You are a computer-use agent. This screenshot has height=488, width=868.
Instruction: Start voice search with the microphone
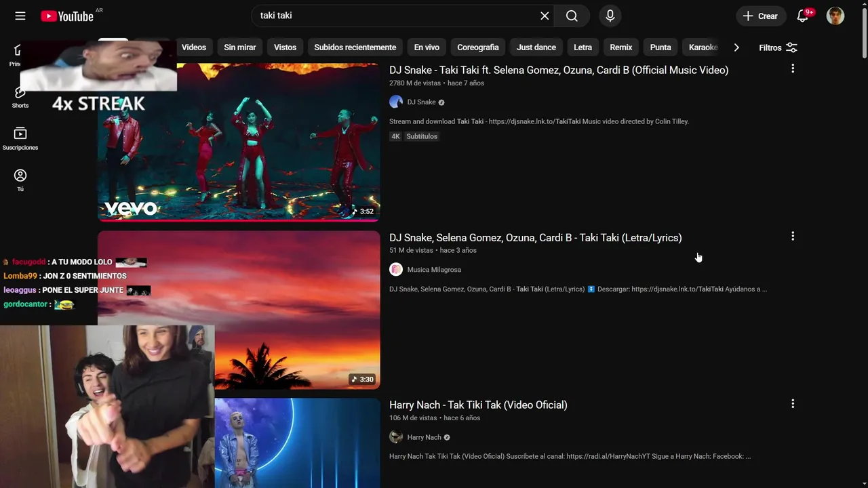point(610,16)
